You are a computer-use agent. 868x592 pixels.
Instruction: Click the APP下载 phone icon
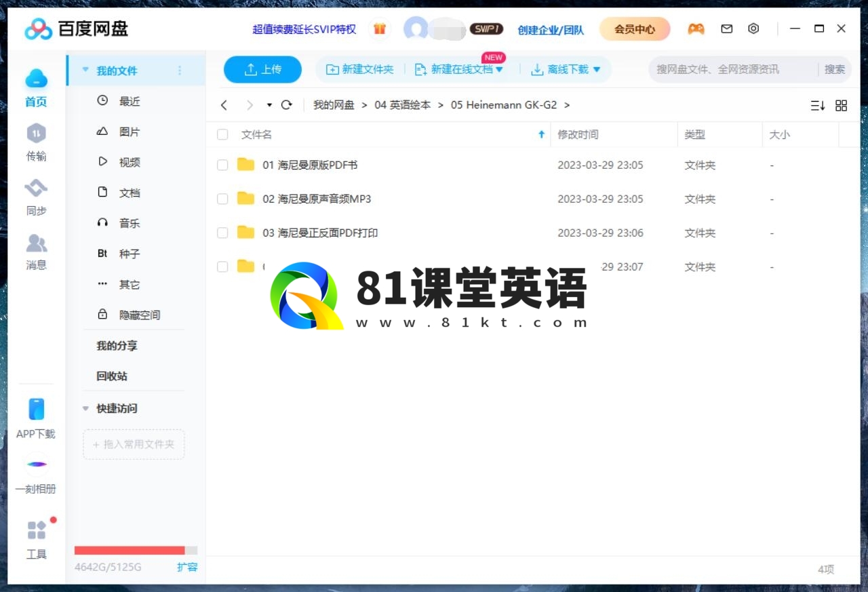point(36,409)
